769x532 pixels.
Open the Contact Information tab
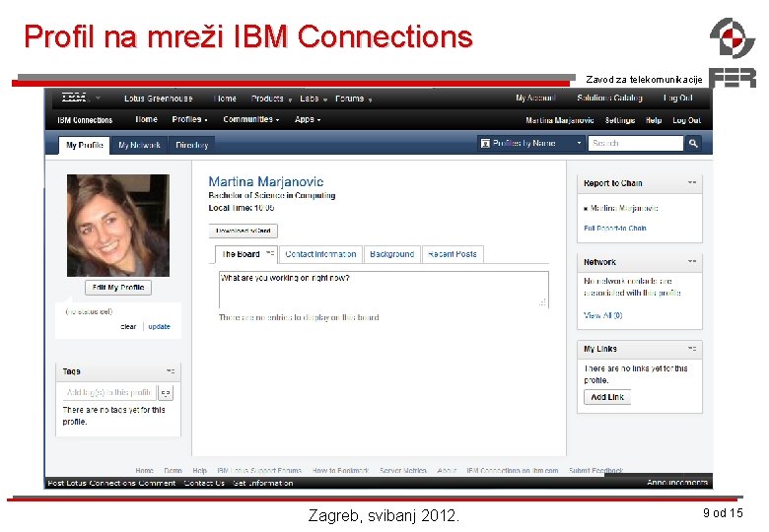click(320, 254)
